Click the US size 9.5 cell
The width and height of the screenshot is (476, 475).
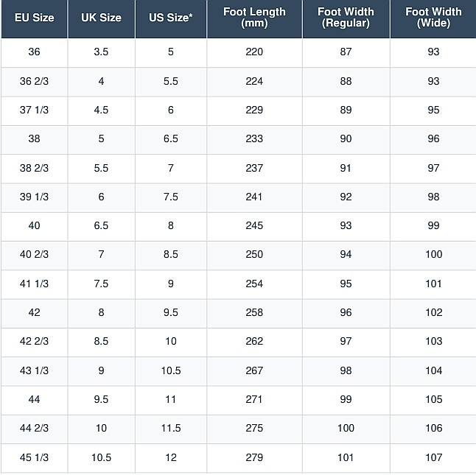171,313
